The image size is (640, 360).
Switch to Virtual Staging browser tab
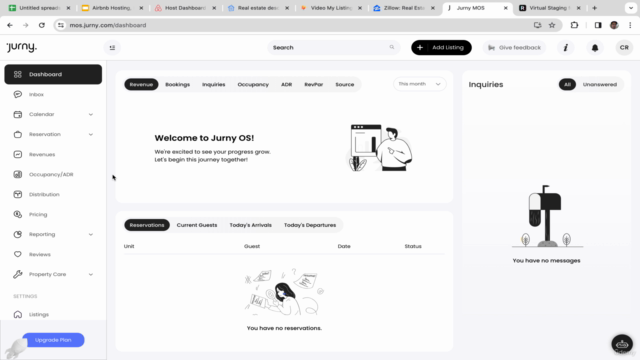pyautogui.click(x=549, y=8)
